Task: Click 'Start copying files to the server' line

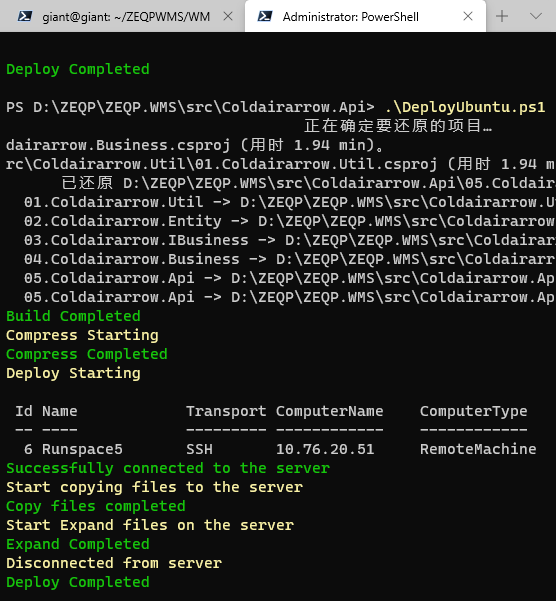Action: coord(154,487)
